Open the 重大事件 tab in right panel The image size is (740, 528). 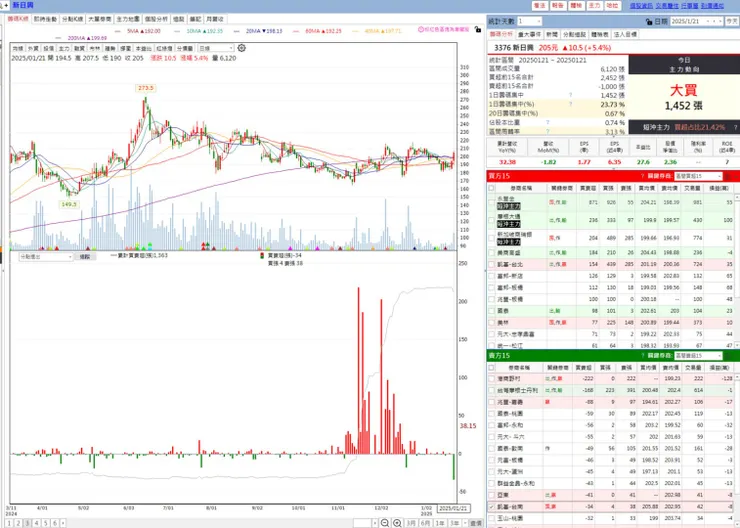point(529,34)
